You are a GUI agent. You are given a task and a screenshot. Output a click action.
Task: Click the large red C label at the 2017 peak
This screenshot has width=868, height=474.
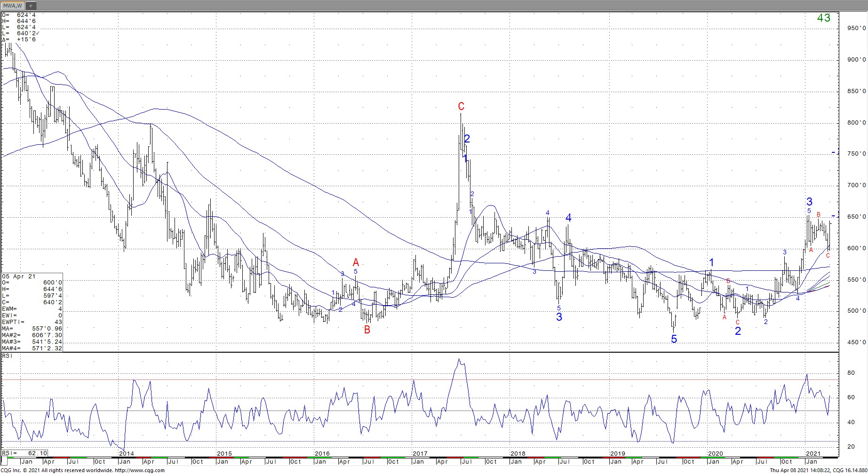461,107
